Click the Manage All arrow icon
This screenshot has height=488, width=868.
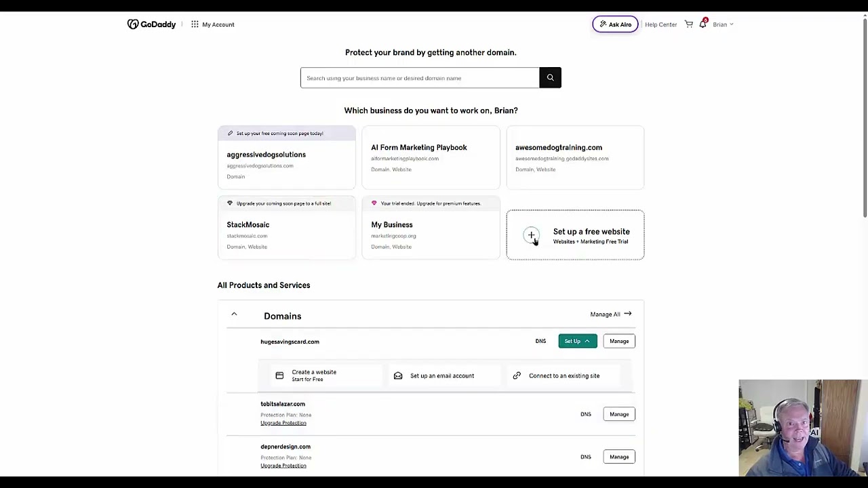click(627, 314)
